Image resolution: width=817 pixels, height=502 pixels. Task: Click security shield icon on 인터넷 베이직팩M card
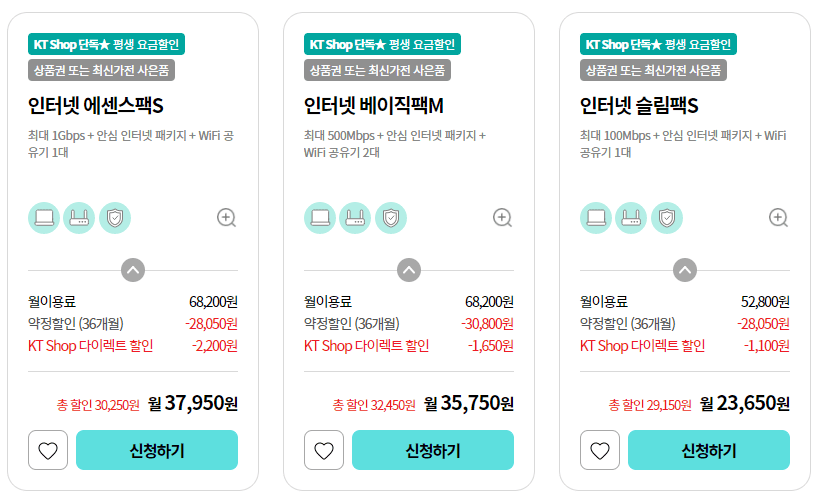391,218
